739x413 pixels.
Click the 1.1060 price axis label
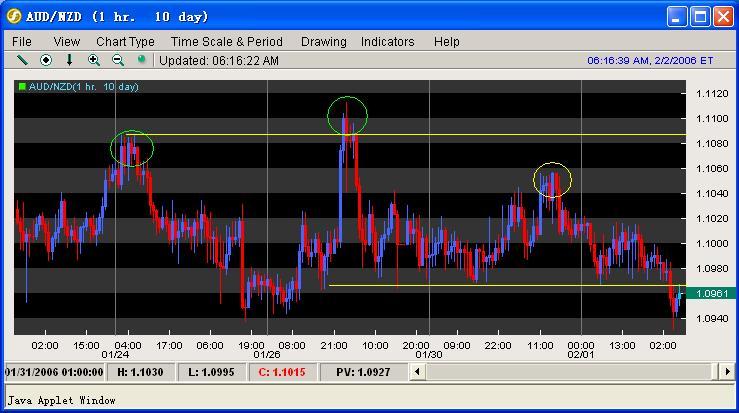tap(712, 168)
